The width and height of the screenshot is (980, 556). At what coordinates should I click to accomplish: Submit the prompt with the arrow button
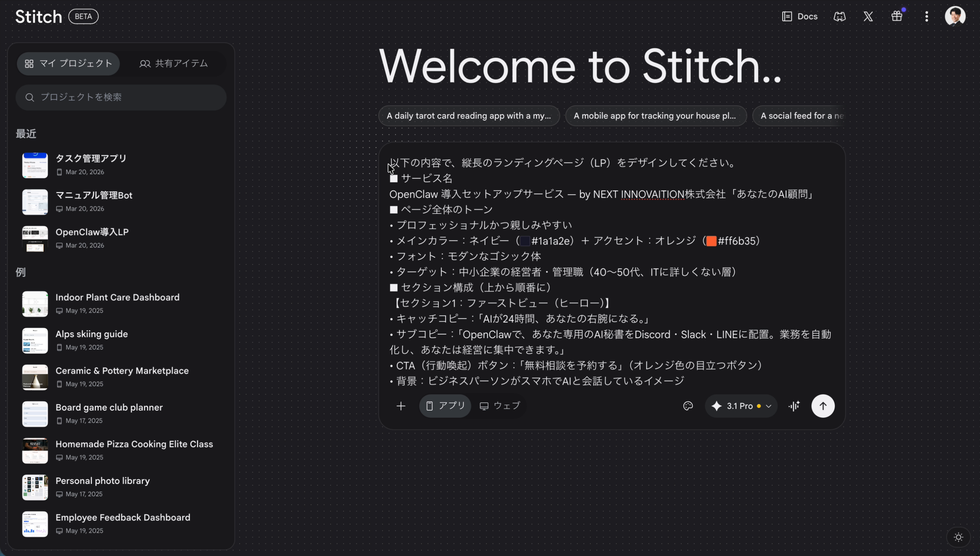[x=823, y=406]
